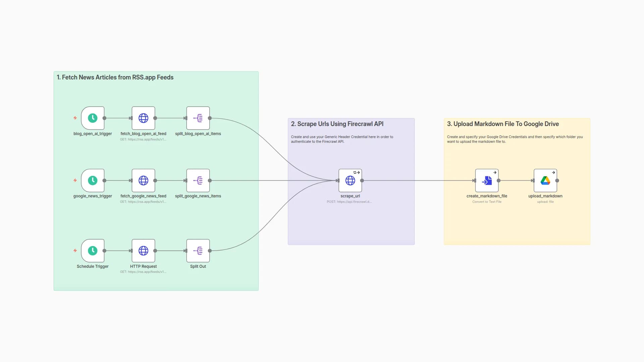Image resolution: width=644 pixels, height=362 pixels.
Task: Select the create_markdown_file conversion node
Action: click(487, 180)
